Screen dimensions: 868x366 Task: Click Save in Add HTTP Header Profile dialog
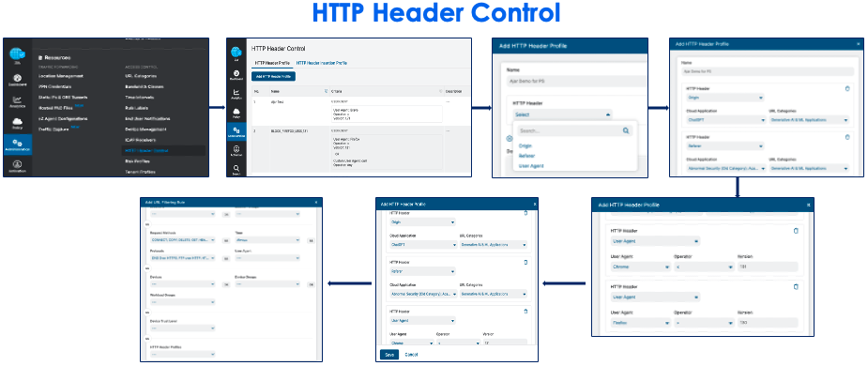[x=389, y=355]
